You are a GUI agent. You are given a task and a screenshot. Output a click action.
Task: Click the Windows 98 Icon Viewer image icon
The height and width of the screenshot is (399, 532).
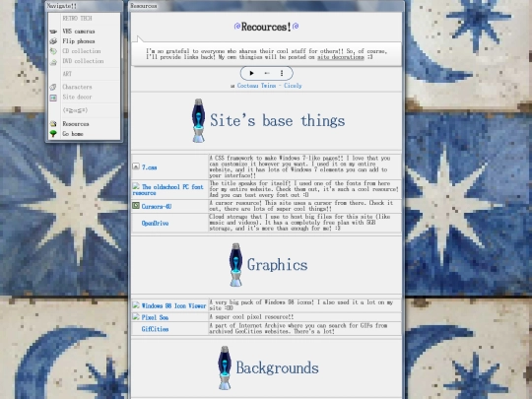[x=136, y=305]
